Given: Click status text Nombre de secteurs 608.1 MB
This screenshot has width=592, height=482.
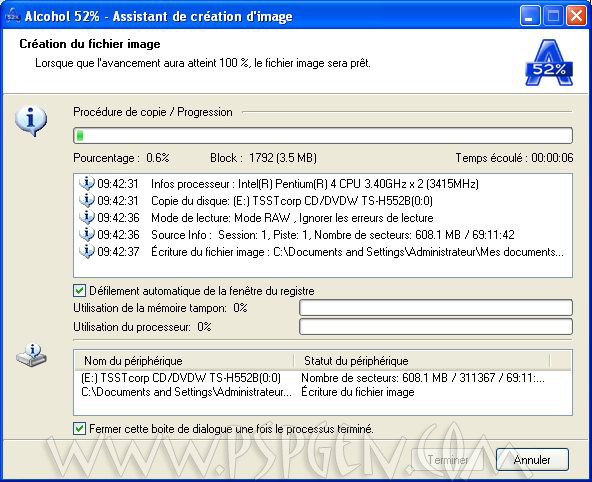Looking at the screenshot, I should click(x=423, y=377).
